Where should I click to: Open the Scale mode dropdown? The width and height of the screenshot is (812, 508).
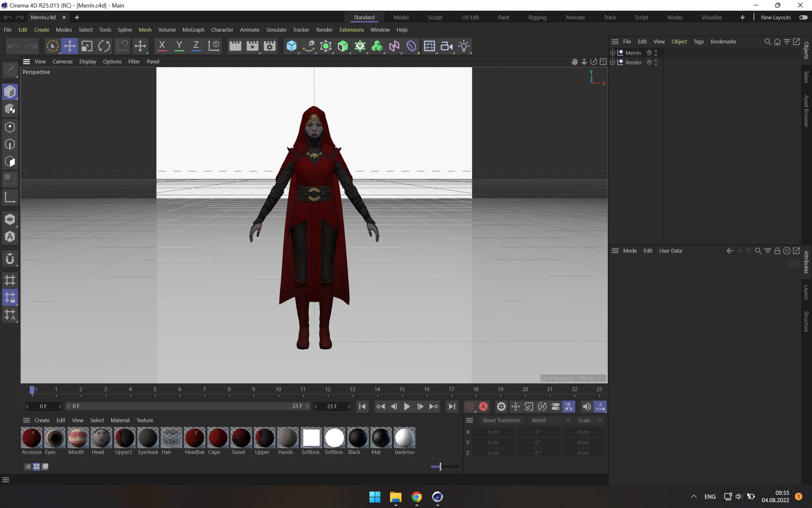click(x=590, y=421)
